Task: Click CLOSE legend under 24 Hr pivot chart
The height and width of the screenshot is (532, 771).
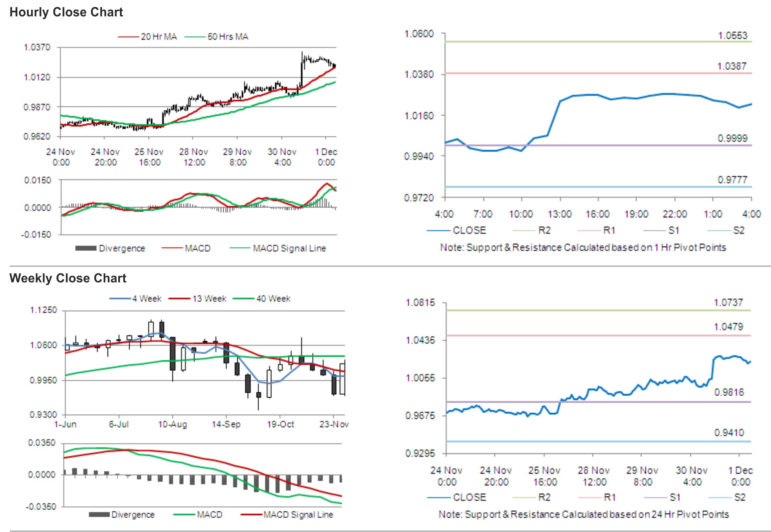Action: (x=469, y=497)
